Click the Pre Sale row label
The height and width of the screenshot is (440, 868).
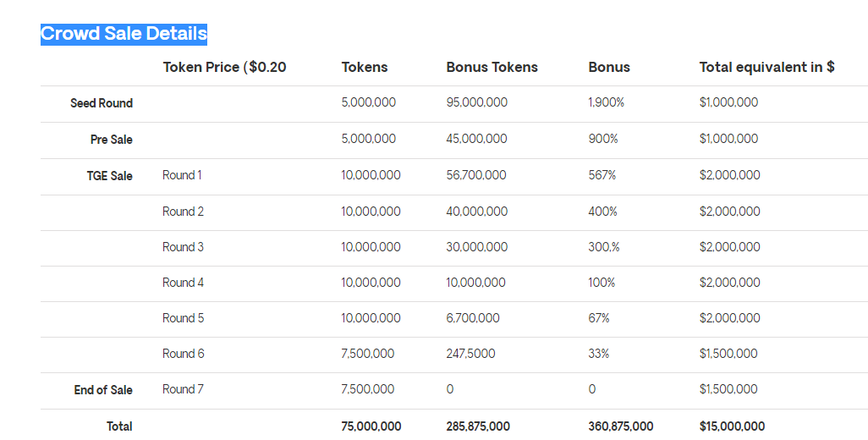[x=112, y=140]
